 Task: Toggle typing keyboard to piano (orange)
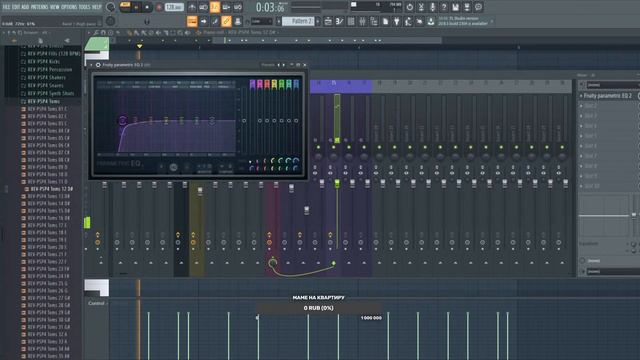point(192,21)
